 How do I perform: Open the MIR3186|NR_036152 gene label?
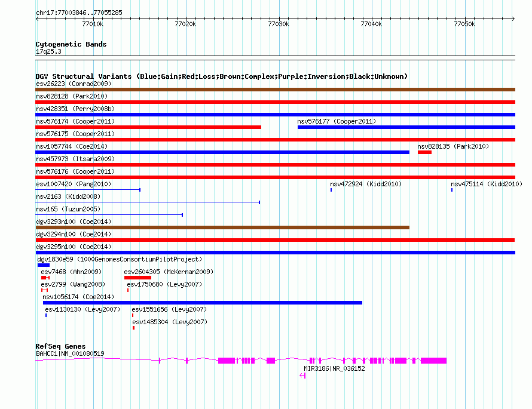coord(334,368)
